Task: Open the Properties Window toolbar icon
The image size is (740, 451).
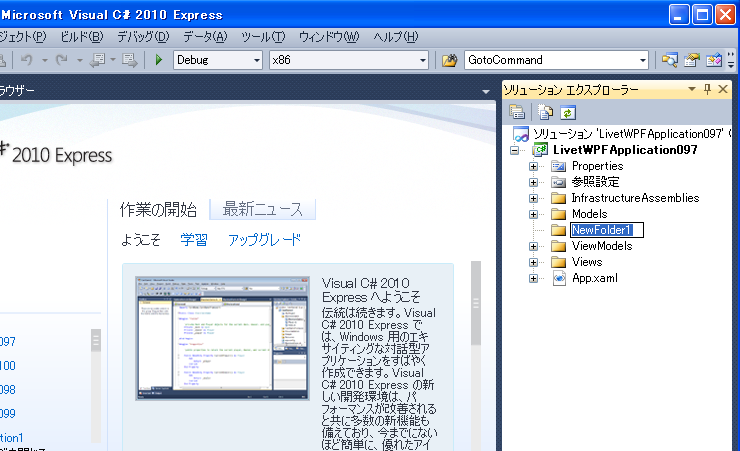Action: click(x=691, y=60)
